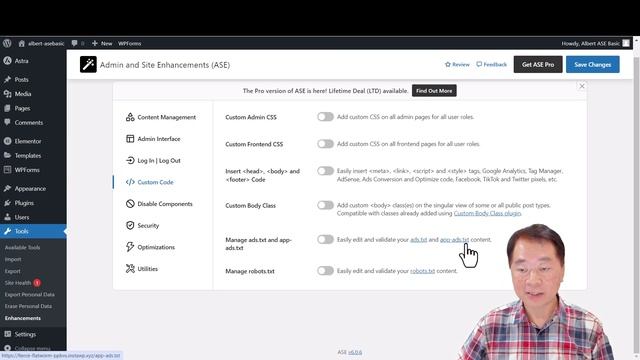Click the Feedback link

tap(491, 64)
